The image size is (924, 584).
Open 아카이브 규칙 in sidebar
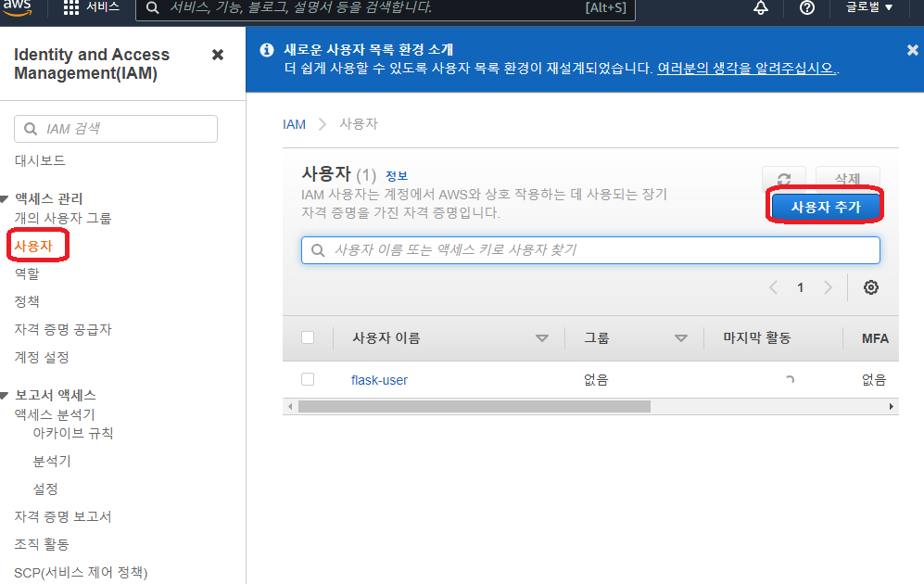point(72,433)
